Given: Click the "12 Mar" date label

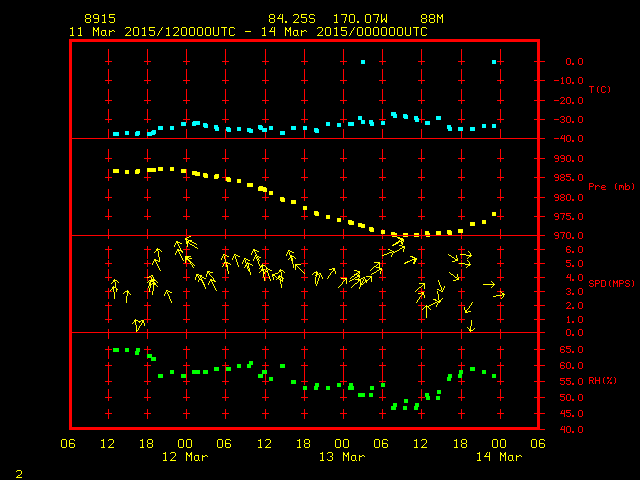Looking at the screenshot, I should (x=185, y=457).
